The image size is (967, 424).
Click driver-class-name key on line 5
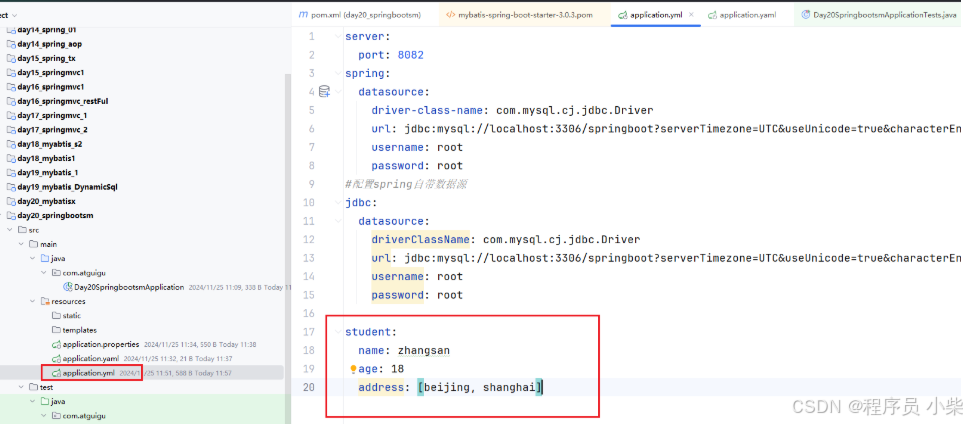[x=425, y=110]
